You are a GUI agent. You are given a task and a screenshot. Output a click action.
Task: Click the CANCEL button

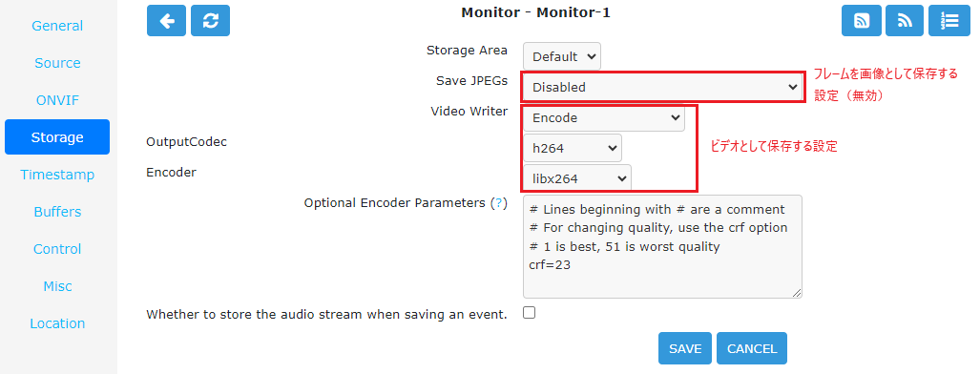752,348
